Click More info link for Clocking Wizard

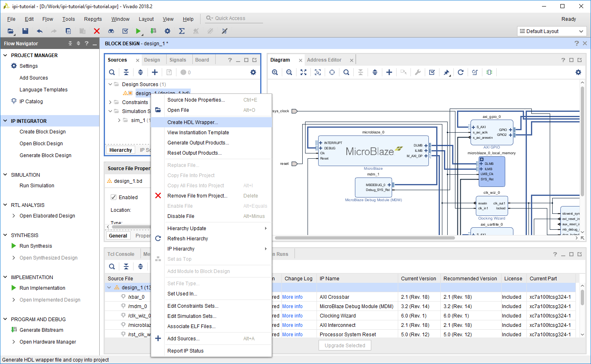[x=292, y=316]
